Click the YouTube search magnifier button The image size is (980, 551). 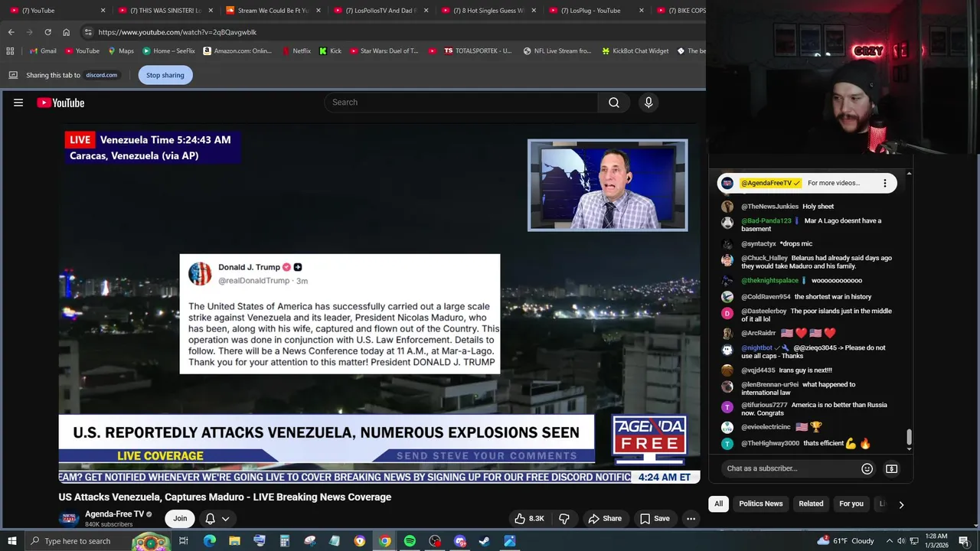[x=614, y=103]
